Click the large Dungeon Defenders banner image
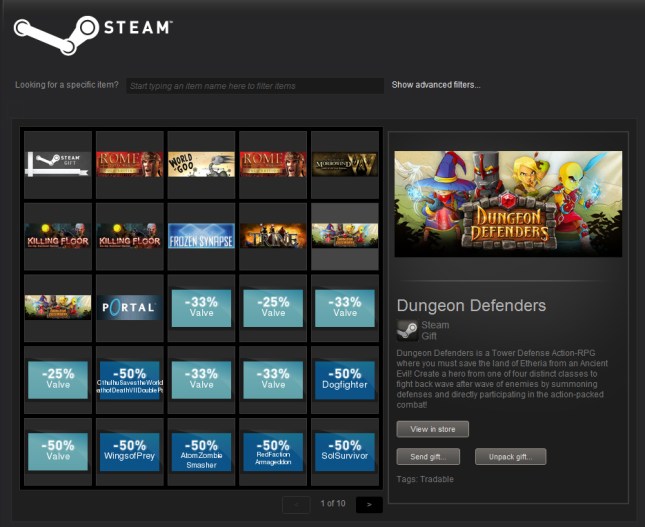Screen dimensions: 645x527 coord(508,204)
